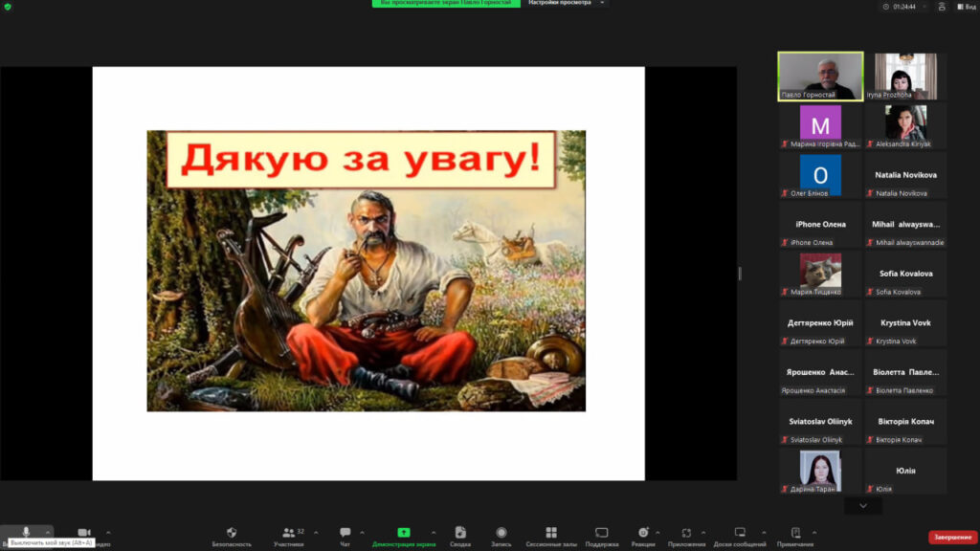
Task: Open the Примечания notes tool
Action: [x=795, y=533]
